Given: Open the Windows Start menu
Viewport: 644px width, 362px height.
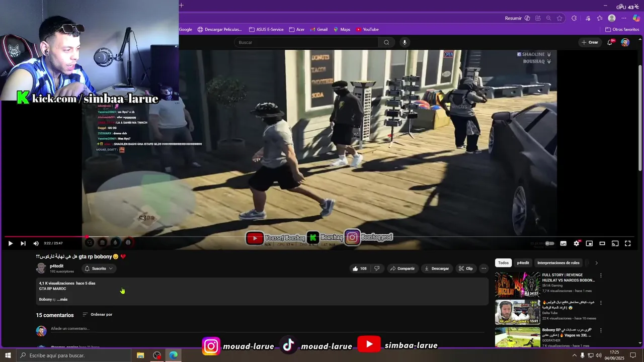Looking at the screenshot, I should (x=8, y=355).
